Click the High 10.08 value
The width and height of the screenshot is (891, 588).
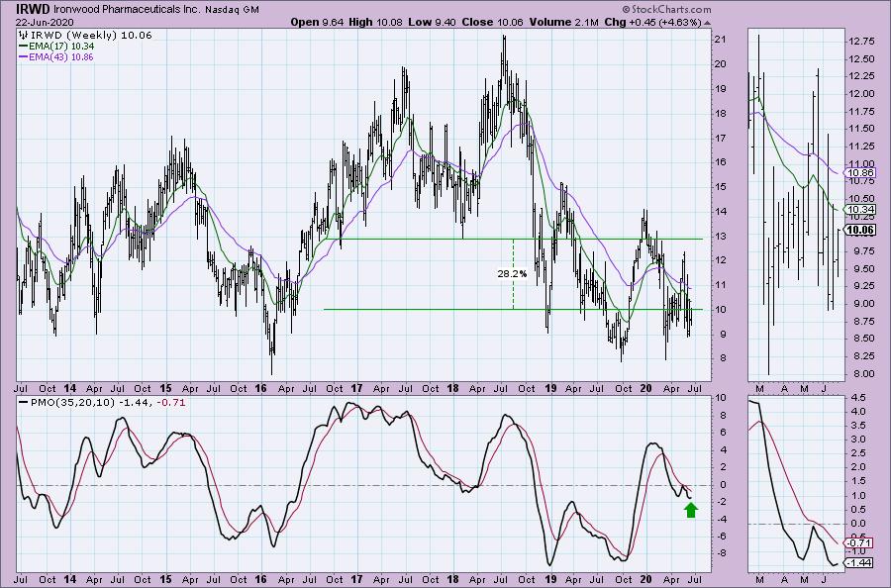376,22
